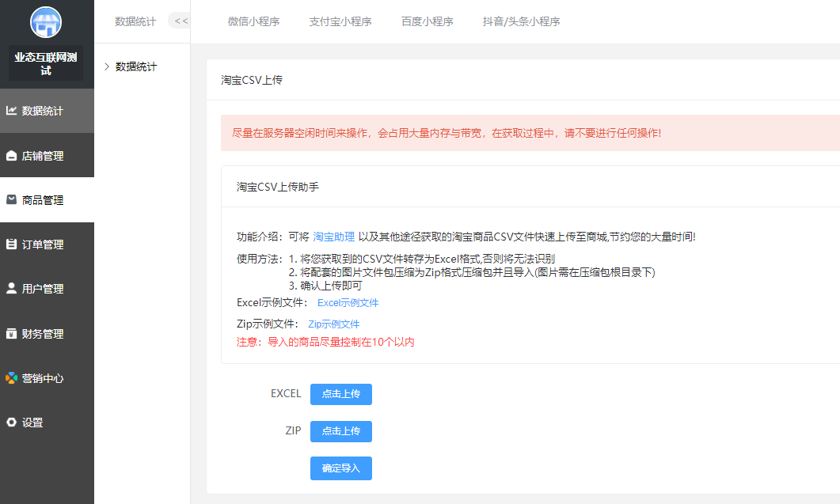This screenshot has height=504, width=840.
Task: Open 用户管理 section
Action: (x=48, y=289)
